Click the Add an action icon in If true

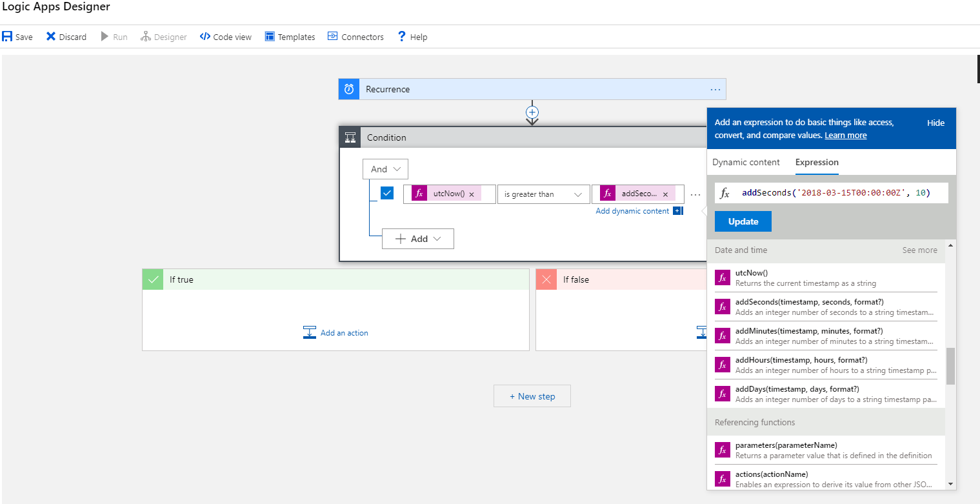310,332
